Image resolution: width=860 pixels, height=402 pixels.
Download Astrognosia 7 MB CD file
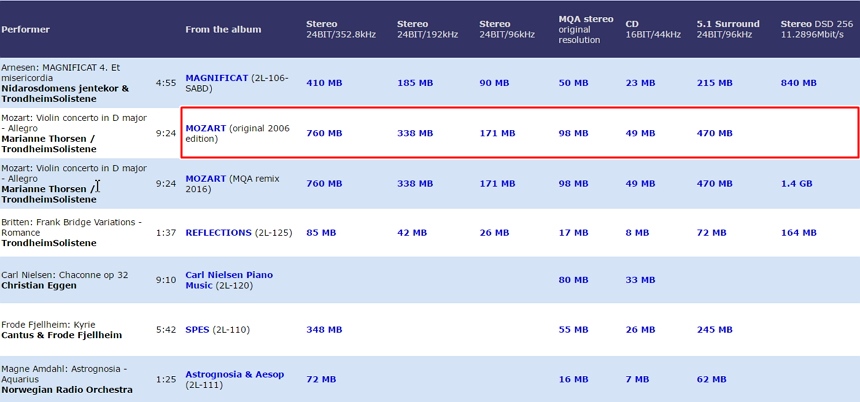(637, 380)
